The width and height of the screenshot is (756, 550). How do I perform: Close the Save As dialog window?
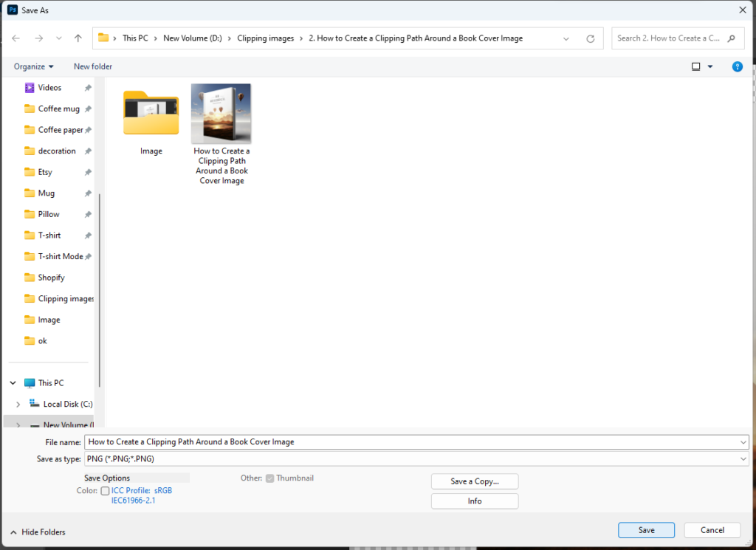point(743,10)
